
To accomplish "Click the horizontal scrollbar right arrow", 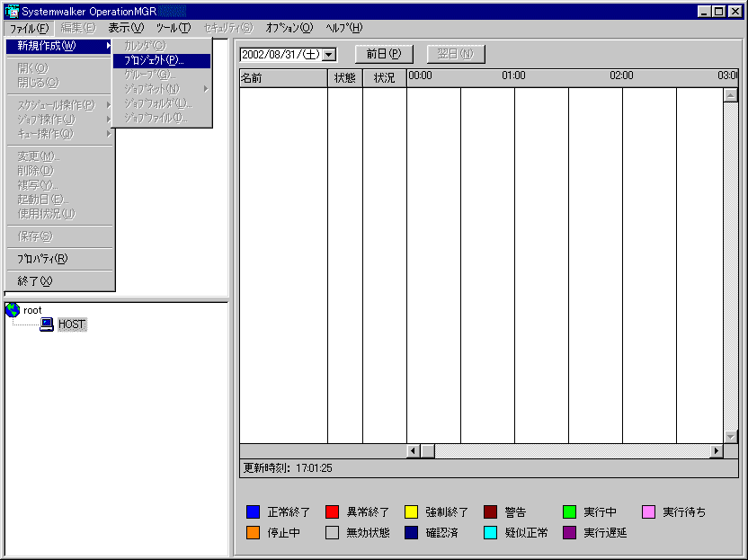I will tap(716, 450).
